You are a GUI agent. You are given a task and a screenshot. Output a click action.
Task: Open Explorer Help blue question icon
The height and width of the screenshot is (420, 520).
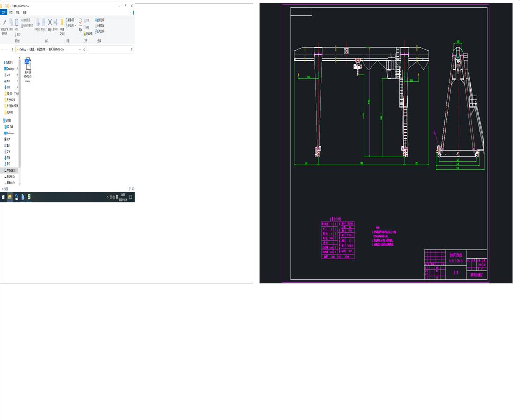[x=134, y=13]
